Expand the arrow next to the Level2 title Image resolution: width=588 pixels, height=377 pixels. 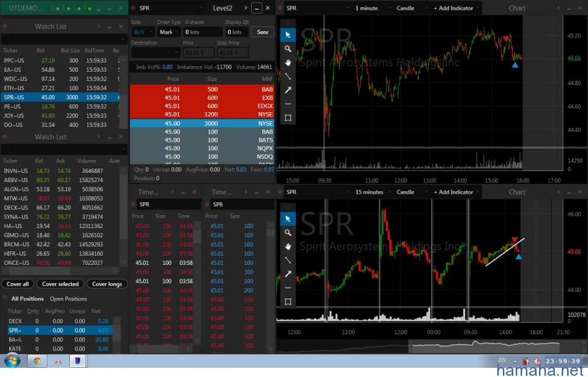pos(246,8)
